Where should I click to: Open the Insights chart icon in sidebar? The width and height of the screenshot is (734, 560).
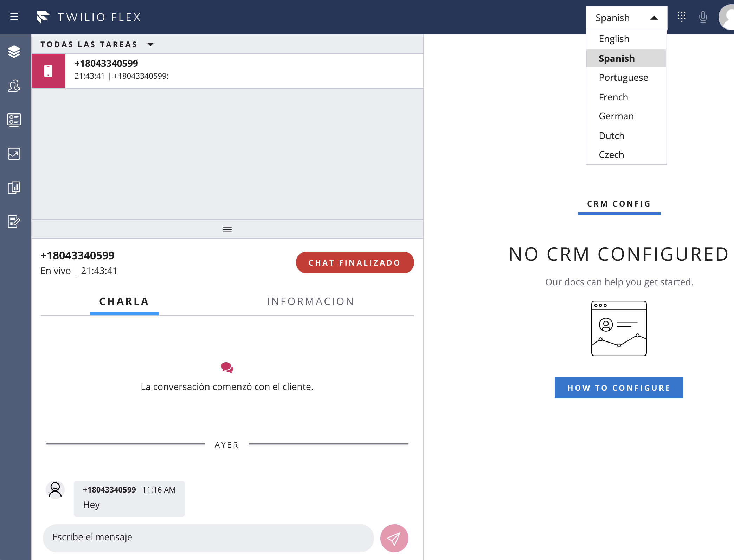14,154
